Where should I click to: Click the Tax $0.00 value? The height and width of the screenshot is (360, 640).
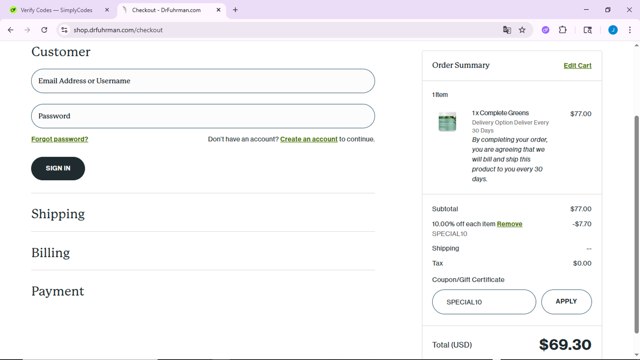pyautogui.click(x=582, y=263)
